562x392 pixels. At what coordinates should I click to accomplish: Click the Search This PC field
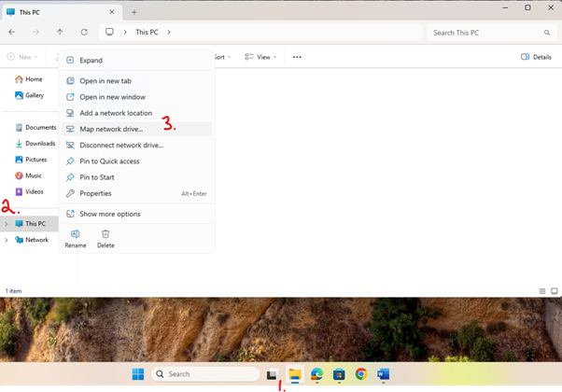(491, 33)
